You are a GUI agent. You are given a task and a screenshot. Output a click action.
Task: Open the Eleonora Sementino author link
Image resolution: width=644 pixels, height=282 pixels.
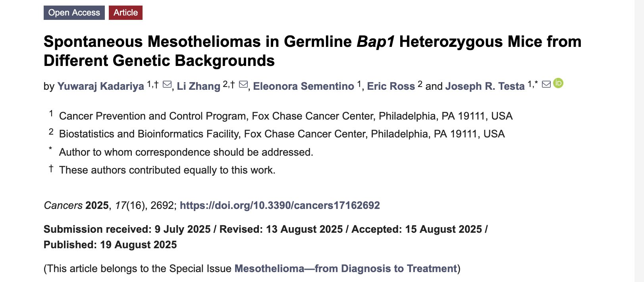303,86
